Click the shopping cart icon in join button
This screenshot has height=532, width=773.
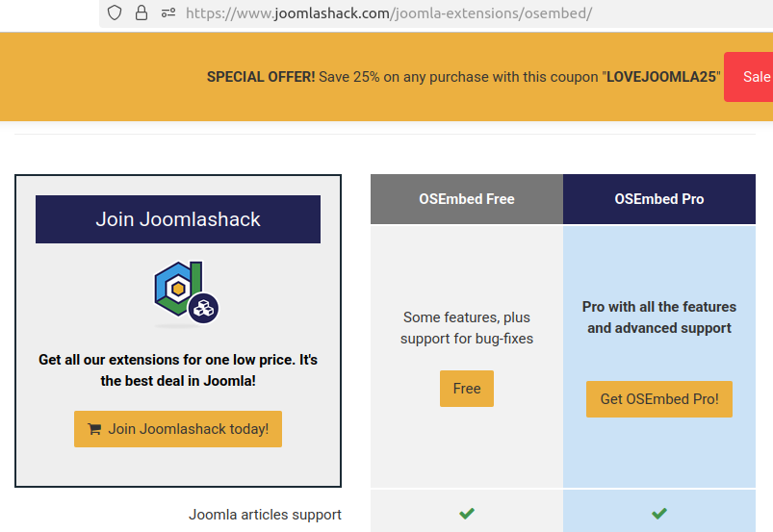click(94, 429)
